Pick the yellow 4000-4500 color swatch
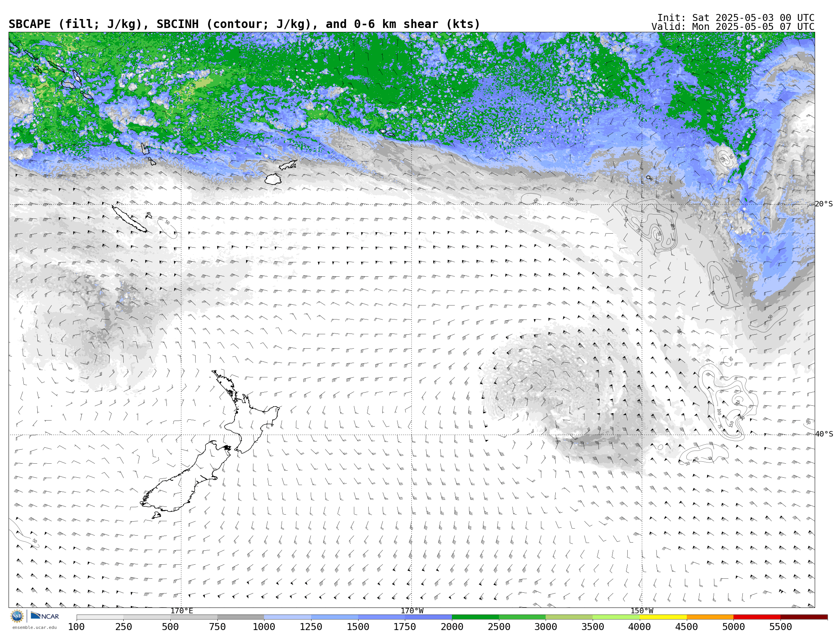840x632 pixels. (x=663, y=617)
